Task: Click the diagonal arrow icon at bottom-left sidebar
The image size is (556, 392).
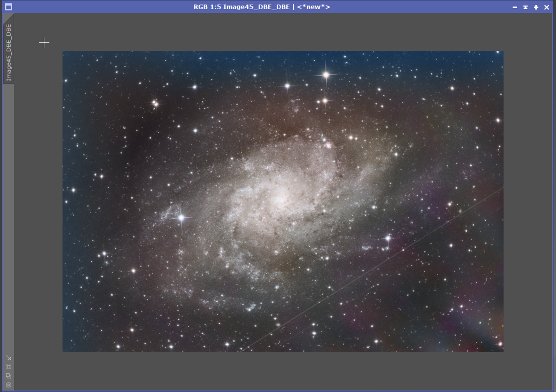Action: pyautogui.click(x=9, y=358)
